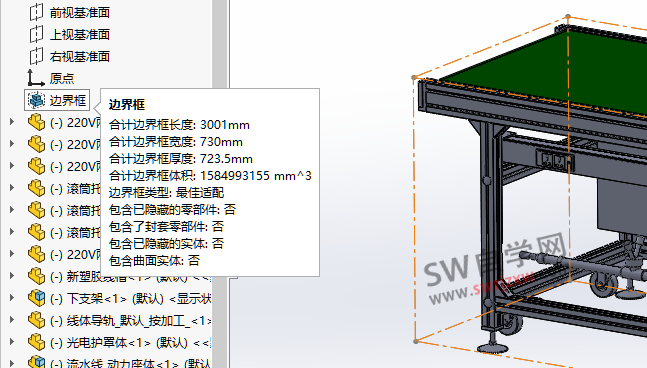This screenshot has height=368, width=647.
Task: Expand the 线体导轨_默认_按加工 node
Action: 12,320
